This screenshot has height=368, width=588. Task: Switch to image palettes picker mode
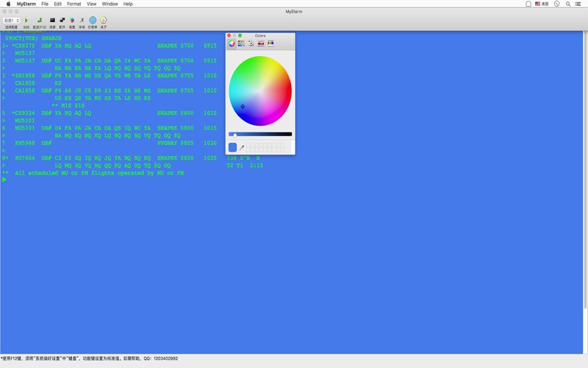261,43
